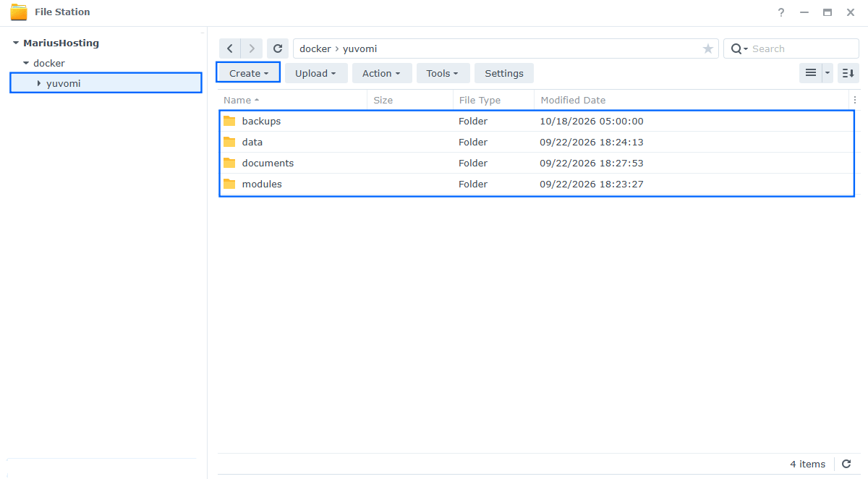Open view mode dropdown arrow
This screenshot has width=868, height=479.
tap(827, 73)
